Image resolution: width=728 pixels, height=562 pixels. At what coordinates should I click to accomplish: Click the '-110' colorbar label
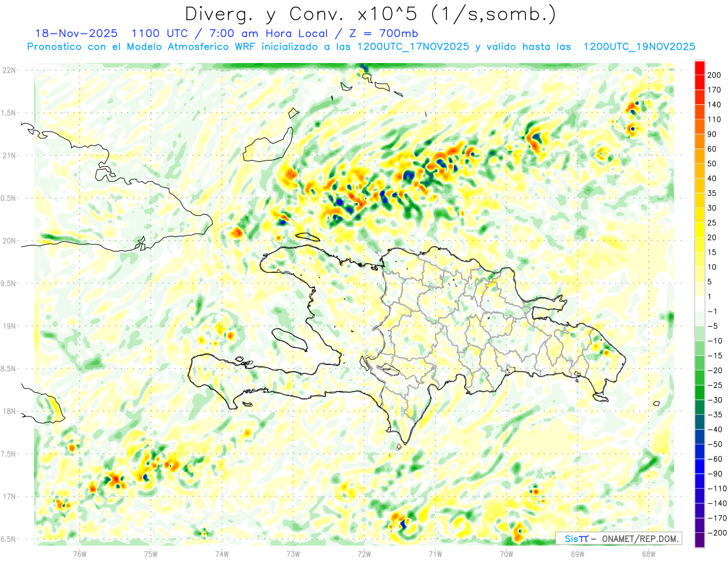click(x=716, y=489)
